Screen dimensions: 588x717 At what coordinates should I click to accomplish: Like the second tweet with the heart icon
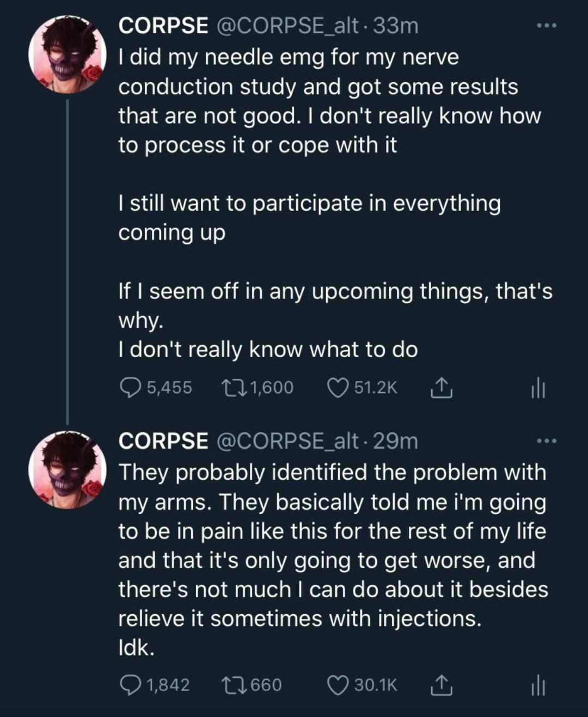[x=338, y=685]
